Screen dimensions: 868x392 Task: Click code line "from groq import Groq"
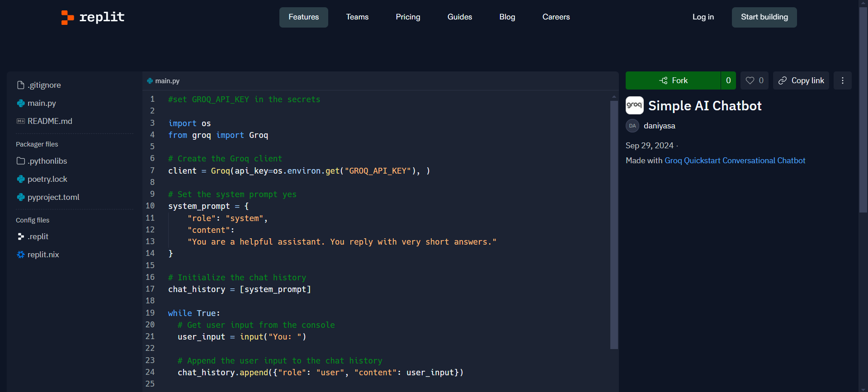pyautogui.click(x=218, y=135)
